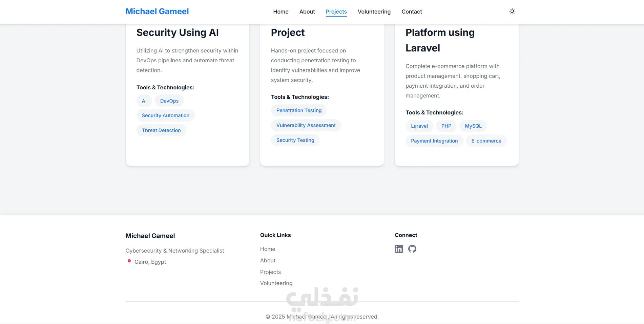644x324 pixels.
Task: Click the Security Automation tag
Action: [x=165, y=115]
